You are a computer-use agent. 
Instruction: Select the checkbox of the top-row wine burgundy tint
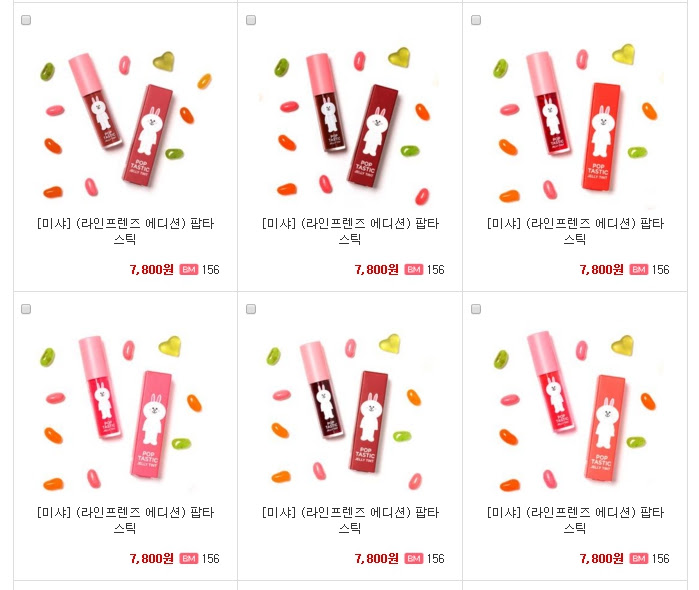(x=251, y=20)
